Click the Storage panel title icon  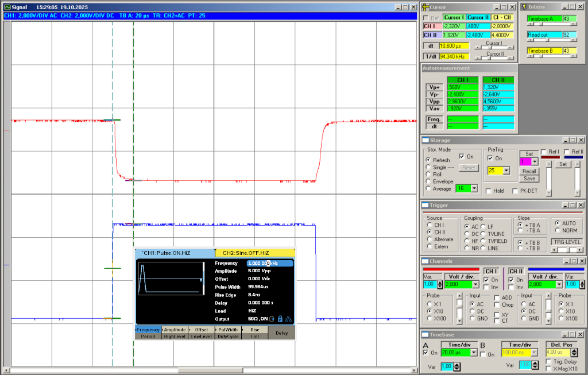point(425,140)
